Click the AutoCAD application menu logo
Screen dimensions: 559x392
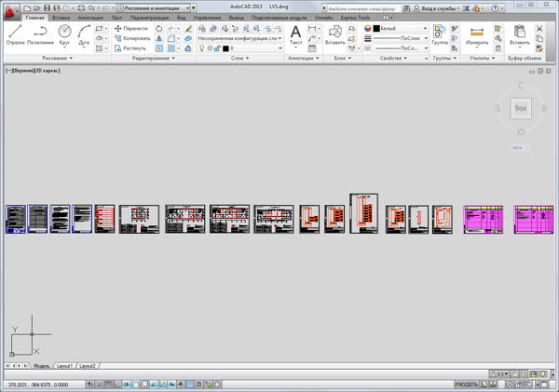[x=10, y=9]
